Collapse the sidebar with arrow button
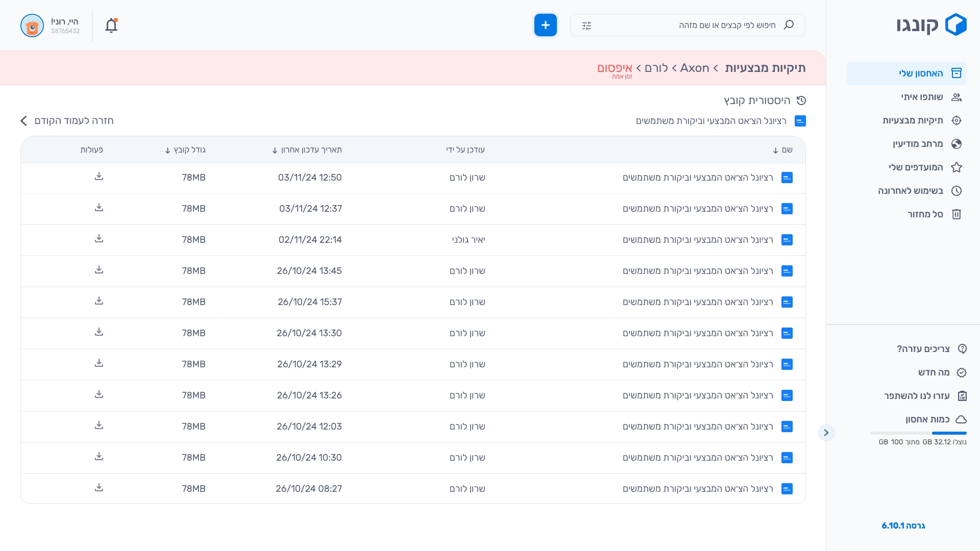The width and height of the screenshot is (980, 551). pos(826,433)
